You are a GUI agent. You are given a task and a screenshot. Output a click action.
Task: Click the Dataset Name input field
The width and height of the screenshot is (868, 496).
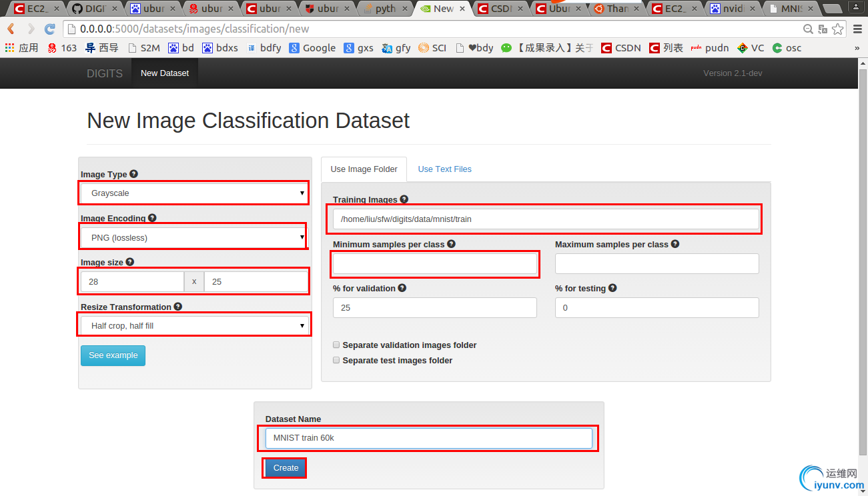point(428,438)
